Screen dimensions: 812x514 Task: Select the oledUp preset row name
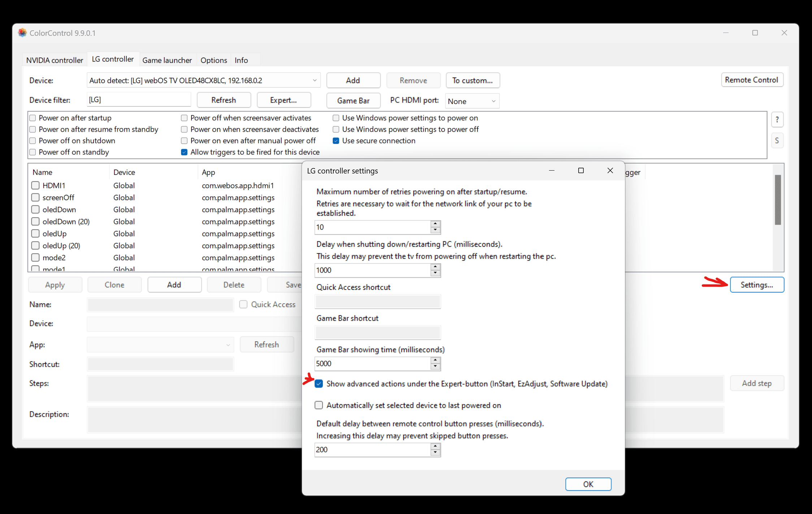pos(55,234)
